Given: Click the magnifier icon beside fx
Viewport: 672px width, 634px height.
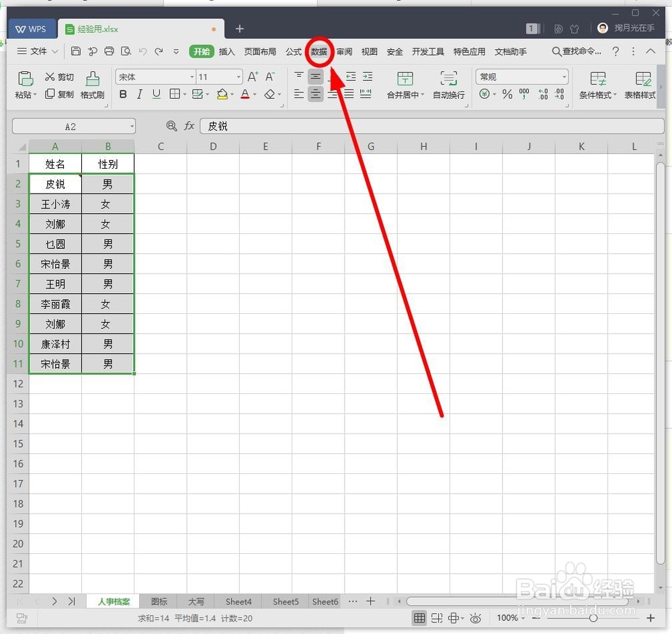Looking at the screenshot, I should (171, 126).
